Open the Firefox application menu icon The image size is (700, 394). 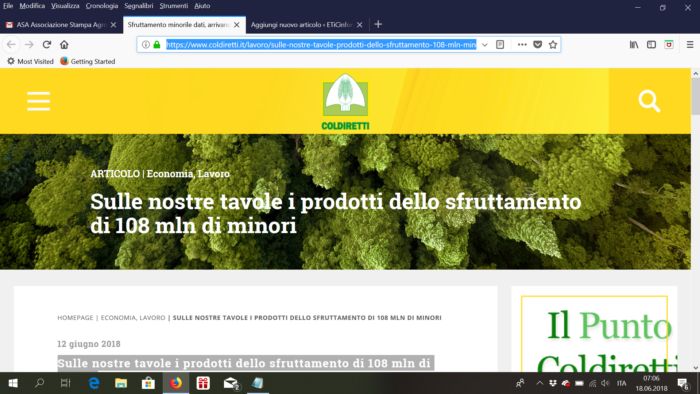pyautogui.click(x=690, y=45)
